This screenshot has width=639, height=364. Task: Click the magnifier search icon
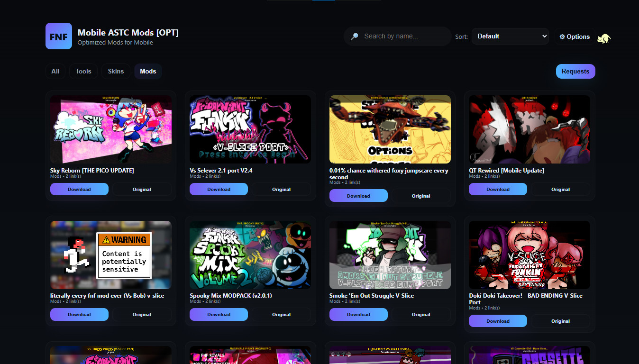tap(355, 36)
